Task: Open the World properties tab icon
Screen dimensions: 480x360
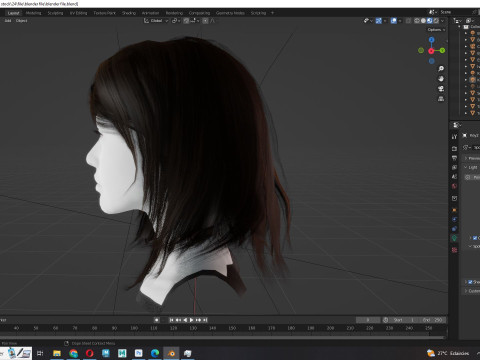Action: point(454,186)
